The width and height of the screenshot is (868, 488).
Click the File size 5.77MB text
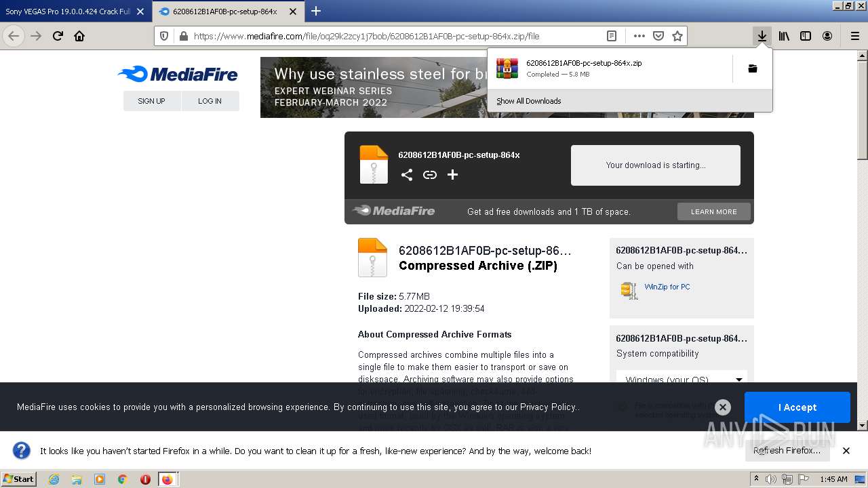394,296
